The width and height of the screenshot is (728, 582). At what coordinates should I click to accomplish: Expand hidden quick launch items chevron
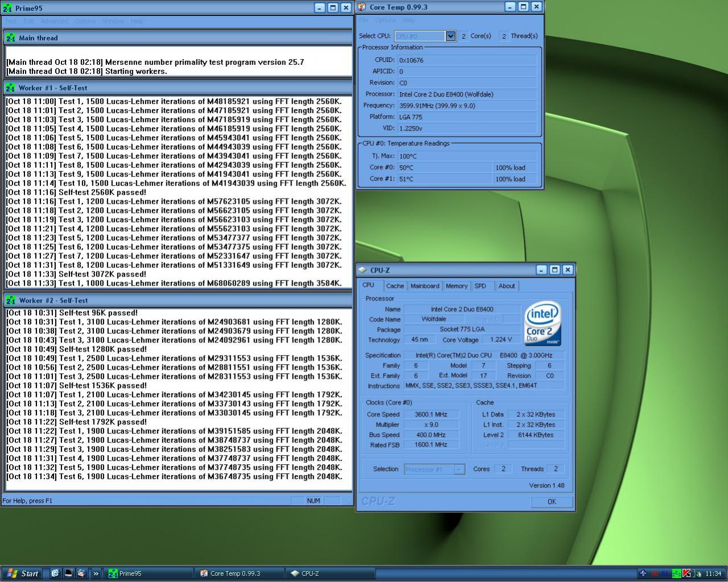pos(96,573)
